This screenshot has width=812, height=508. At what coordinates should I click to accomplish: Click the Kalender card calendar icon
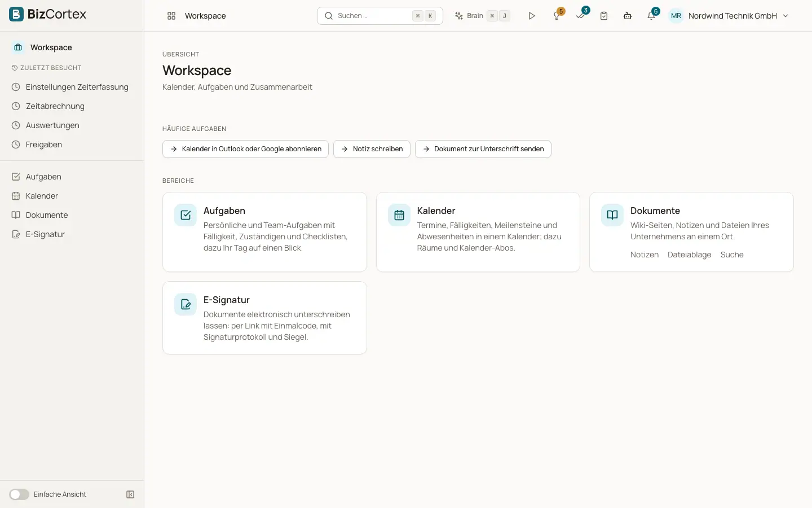[399, 215]
